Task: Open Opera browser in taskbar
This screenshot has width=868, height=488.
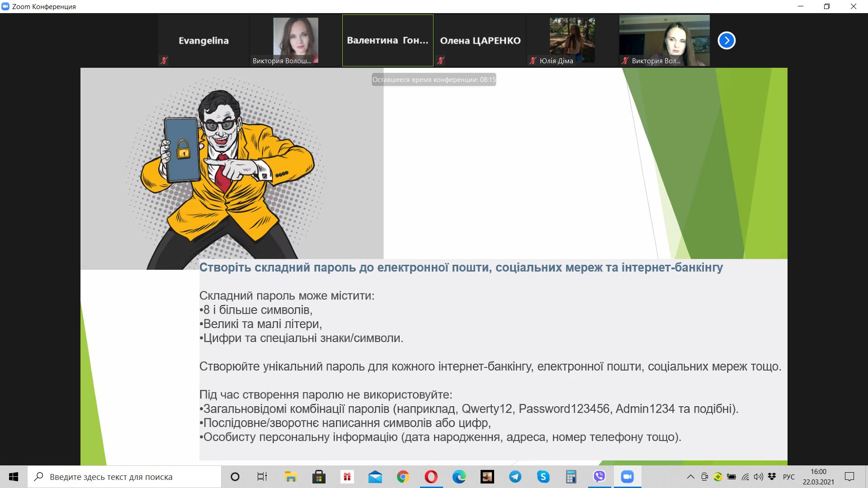Action: tap(431, 477)
